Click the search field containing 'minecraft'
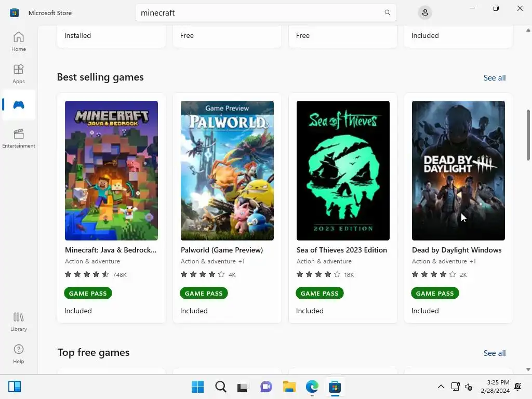Viewport: 532px width, 399px height. tap(265, 12)
